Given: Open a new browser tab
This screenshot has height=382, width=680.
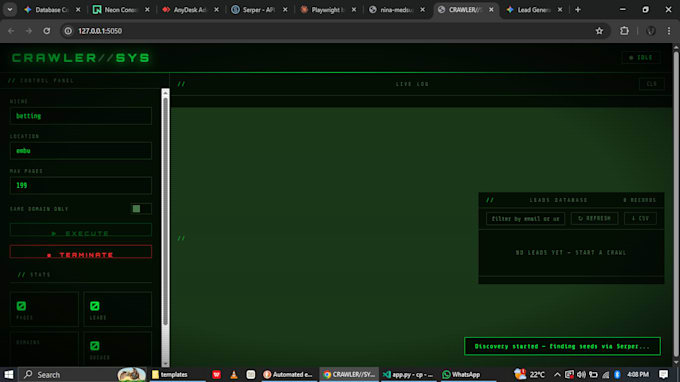Looking at the screenshot, I should point(578,10).
